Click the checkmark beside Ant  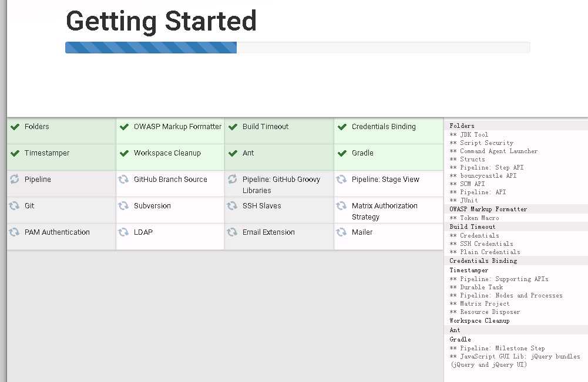(x=233, y=153)
